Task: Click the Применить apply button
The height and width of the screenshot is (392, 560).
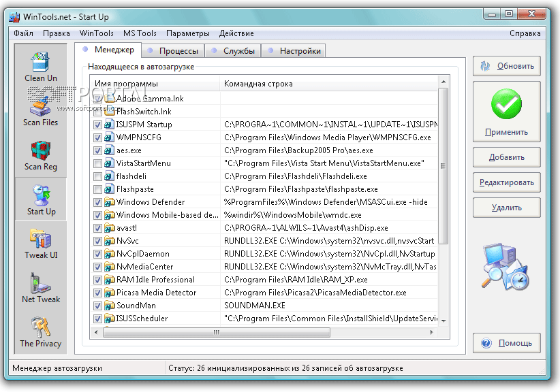Action: 506,112
